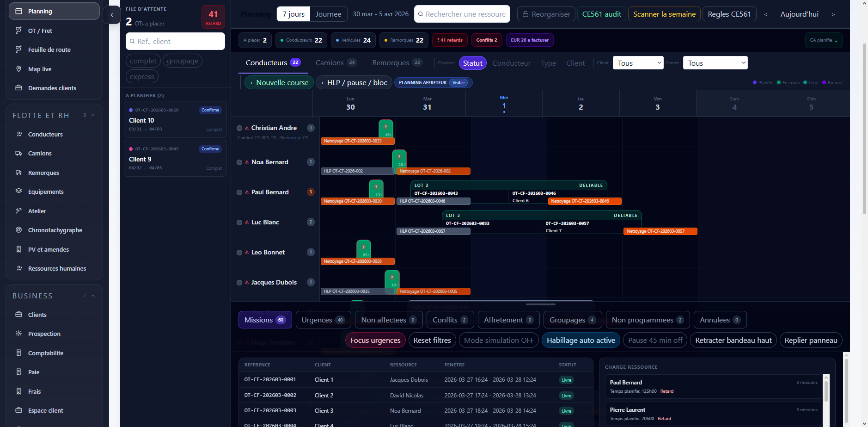The height and width of the screenshot is (427, 868).
Task: Click the Chronotachygraphe sidebar icon
Action: click(19, 230)
